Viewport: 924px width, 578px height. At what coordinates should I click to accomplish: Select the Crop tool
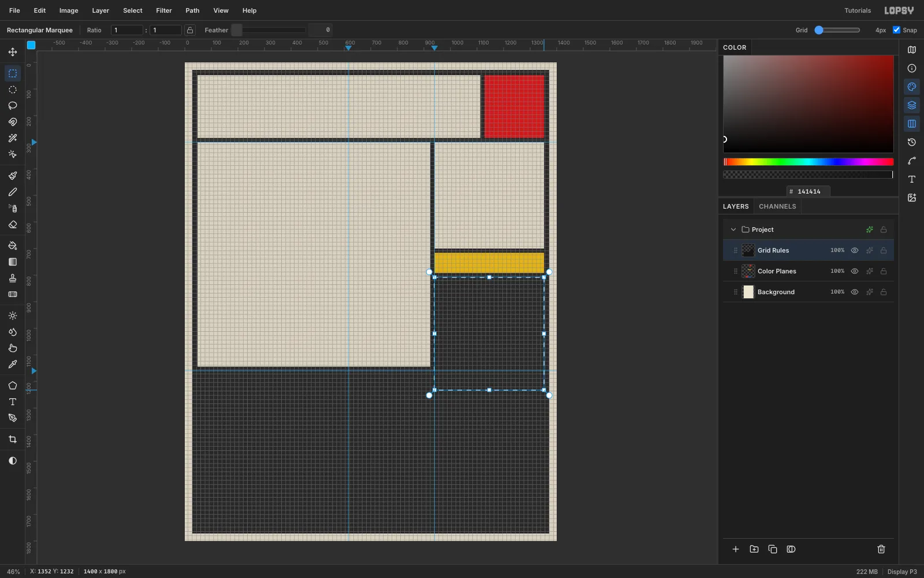click(13, 439)
